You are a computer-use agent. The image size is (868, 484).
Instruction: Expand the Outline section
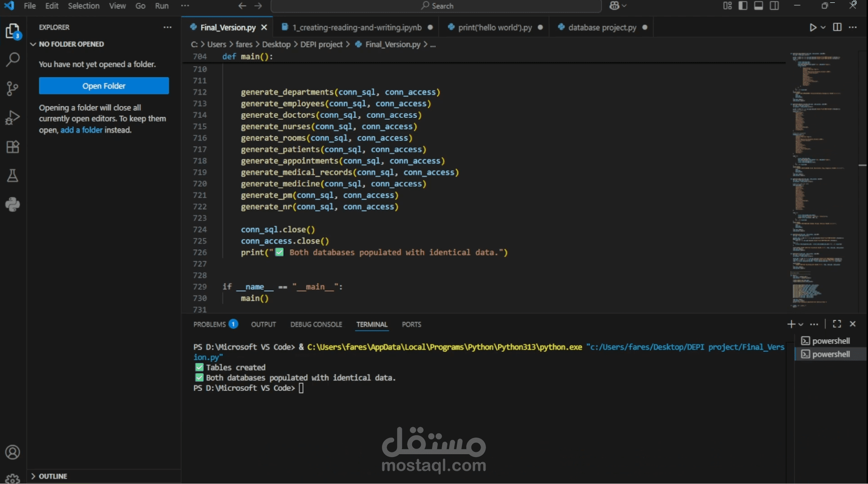(x=33, y=476)
